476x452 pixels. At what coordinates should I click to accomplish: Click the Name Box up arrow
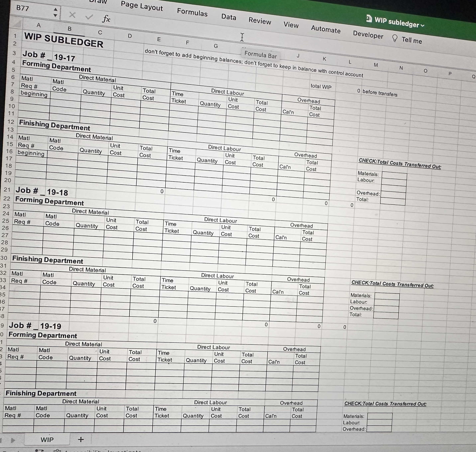(56, 9)
